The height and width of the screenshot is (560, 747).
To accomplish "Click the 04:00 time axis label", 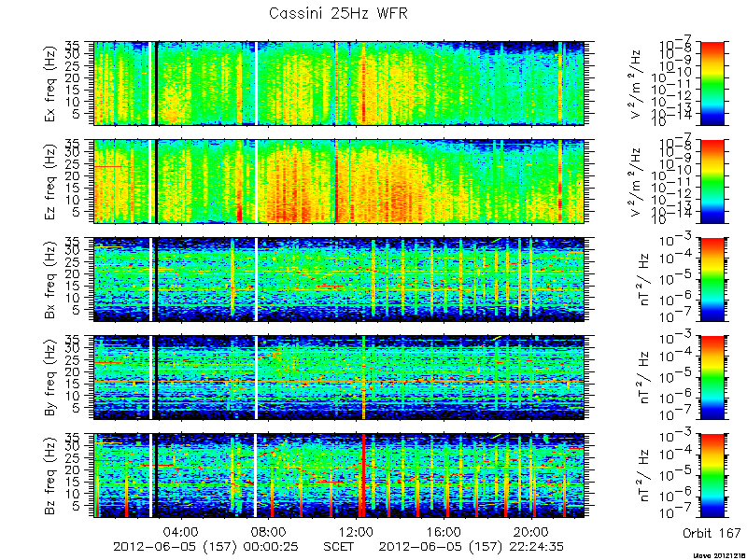I will (180, 530).
